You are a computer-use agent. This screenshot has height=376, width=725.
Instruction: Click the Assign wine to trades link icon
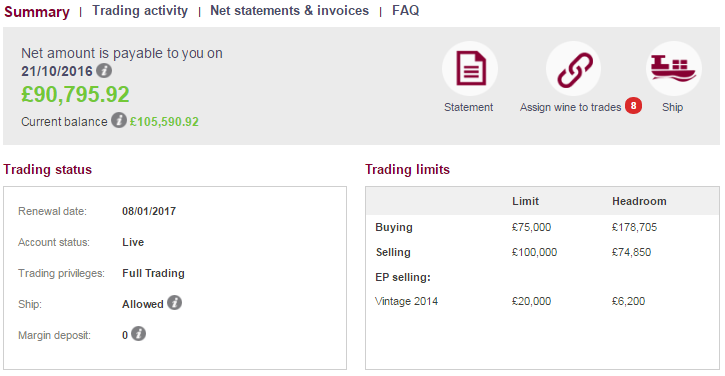(x=573, y=69)
